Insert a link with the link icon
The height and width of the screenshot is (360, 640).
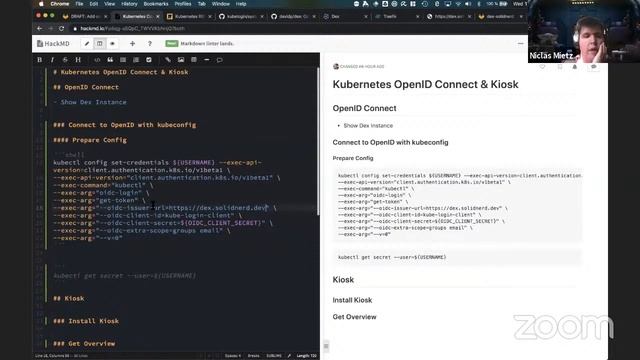point(168,60)
